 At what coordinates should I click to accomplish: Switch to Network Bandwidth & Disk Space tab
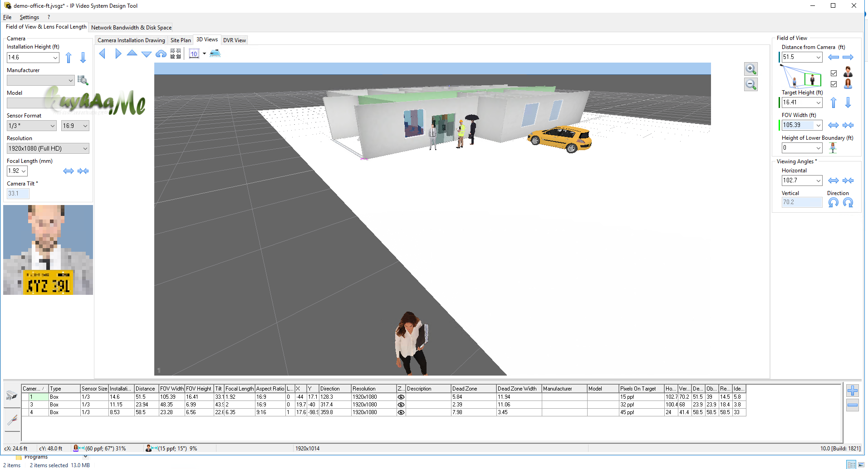(131, 28)
